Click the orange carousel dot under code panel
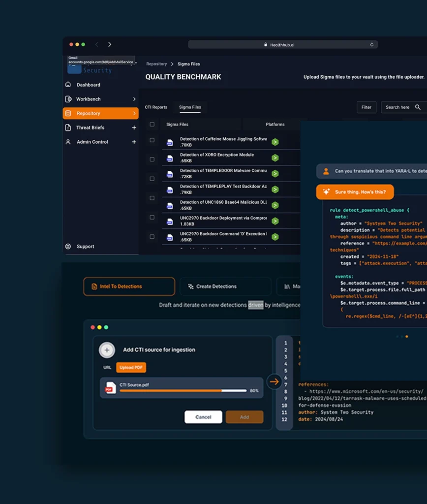 (407, 337)
